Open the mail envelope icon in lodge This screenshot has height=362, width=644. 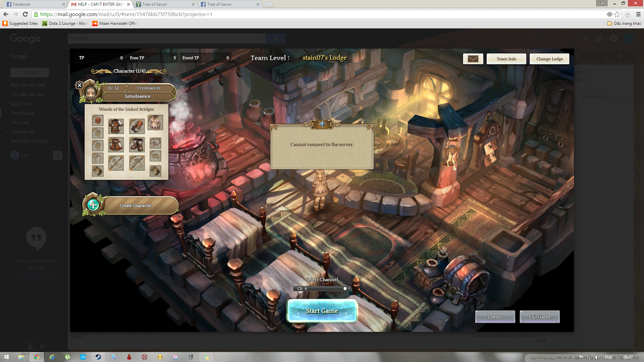coord(473,59)
